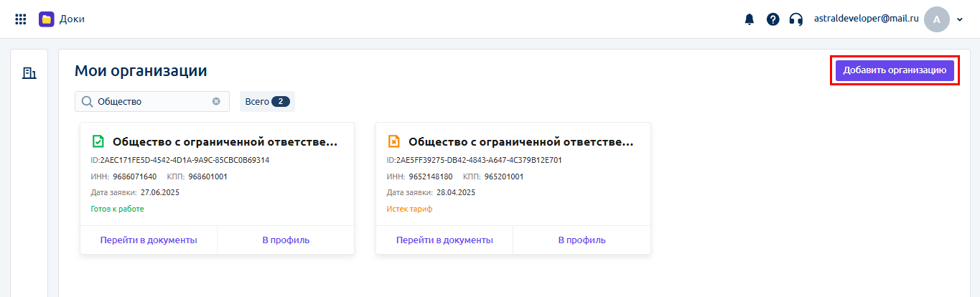Open the apps grid launcher icon
980x297 pixels.
(21, 19)
